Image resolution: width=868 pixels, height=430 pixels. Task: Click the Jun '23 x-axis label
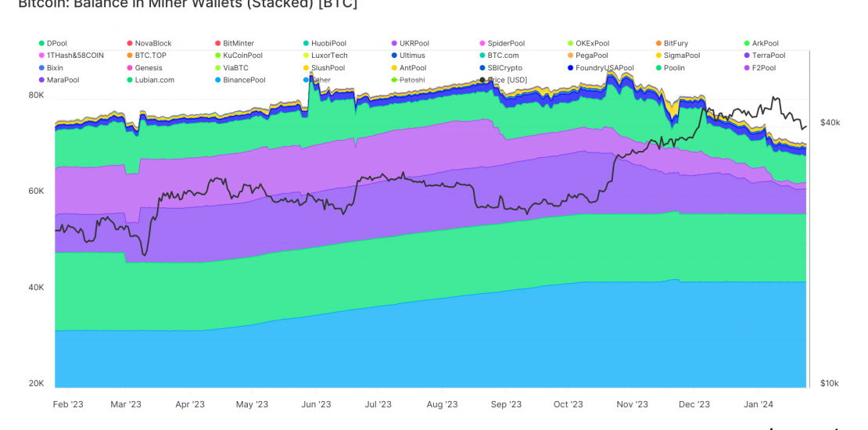[x=315, y=404]
